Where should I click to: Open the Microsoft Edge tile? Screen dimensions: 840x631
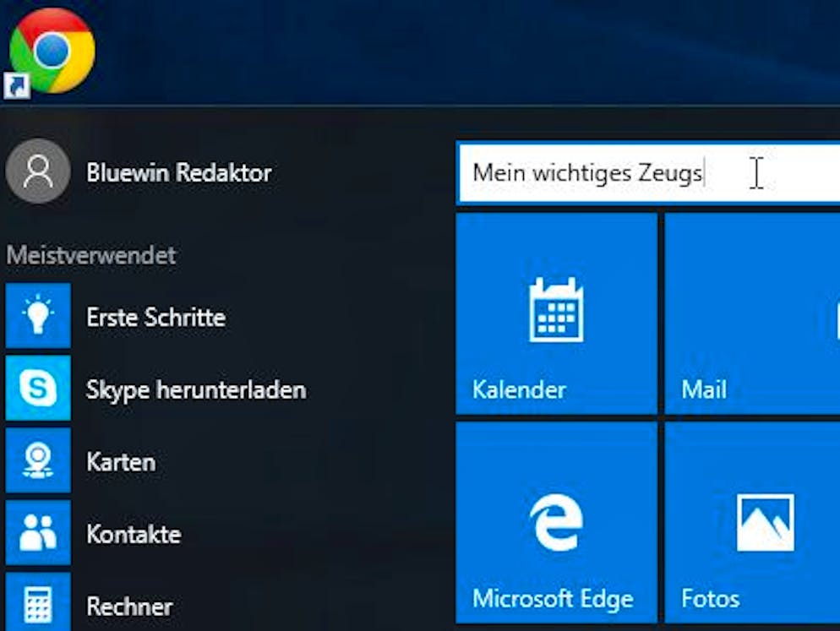[557, 522]
